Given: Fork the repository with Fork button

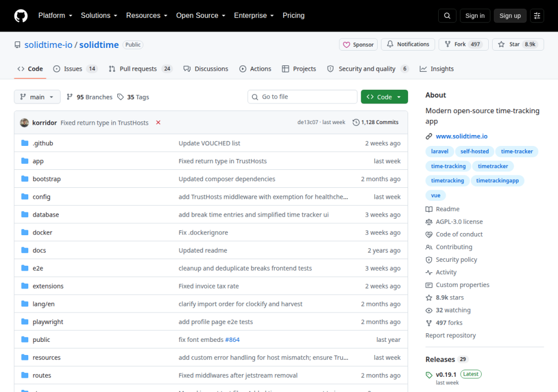Looking at the screenshot, I should tap(463, 44).
